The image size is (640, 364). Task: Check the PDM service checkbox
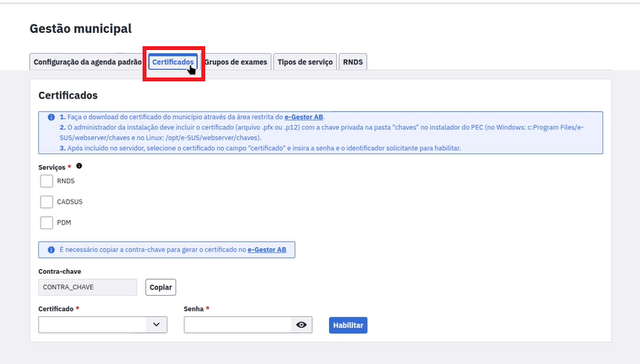pyautogui.click(x=46, y=222)
